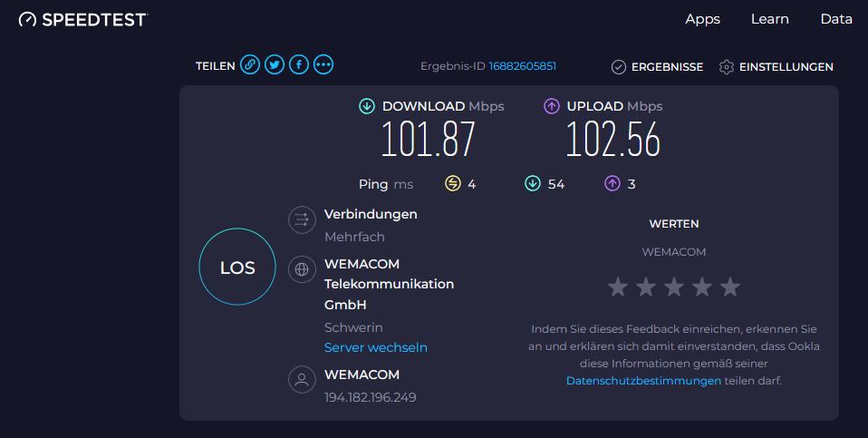The width and height of the screenshot is (868, 438).
Task: Click the download arrow icon next to DOWNLOAD
Action: tap(366, 106)
